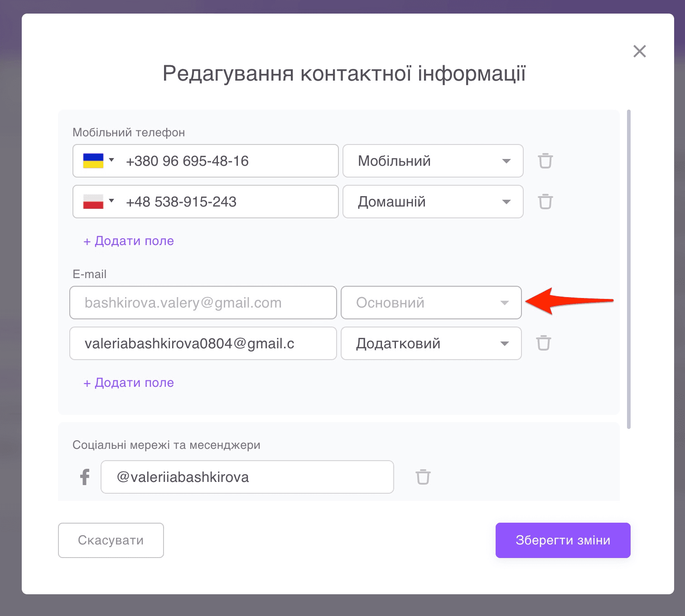Open the Poland country code selector
The width and height of the screenshot is (685, 616).
pos(111,201)
